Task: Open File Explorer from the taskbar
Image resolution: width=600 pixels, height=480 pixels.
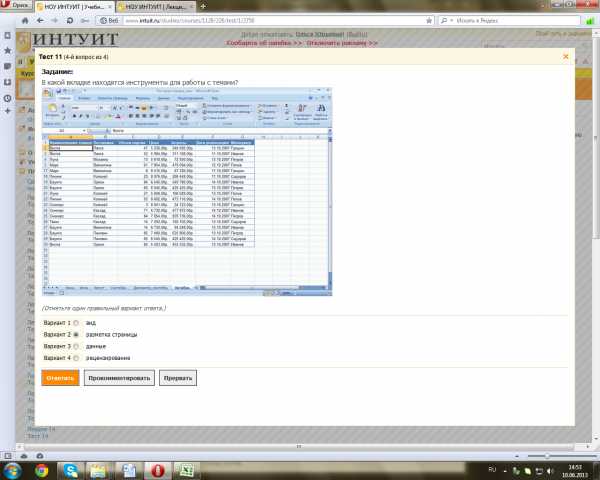Action: 98,470
